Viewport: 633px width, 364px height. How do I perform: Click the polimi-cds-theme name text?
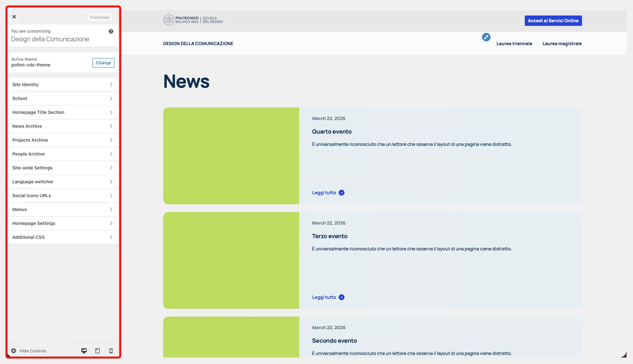pos(31,65)
